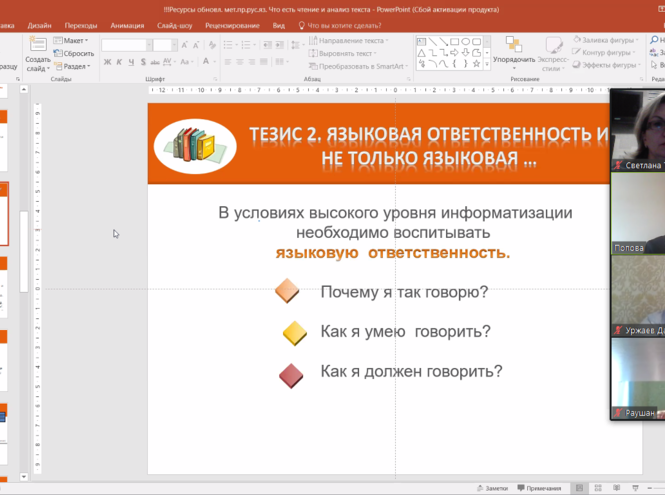Switch to slide sorter view icon
Viewport: 665px width, 495px height.
(x=598, y=487)
